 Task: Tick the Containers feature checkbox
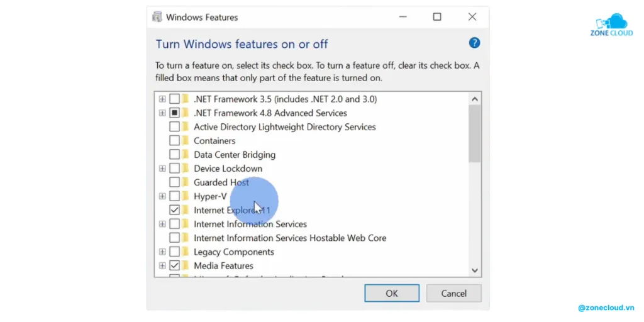(x=174, y=141)
